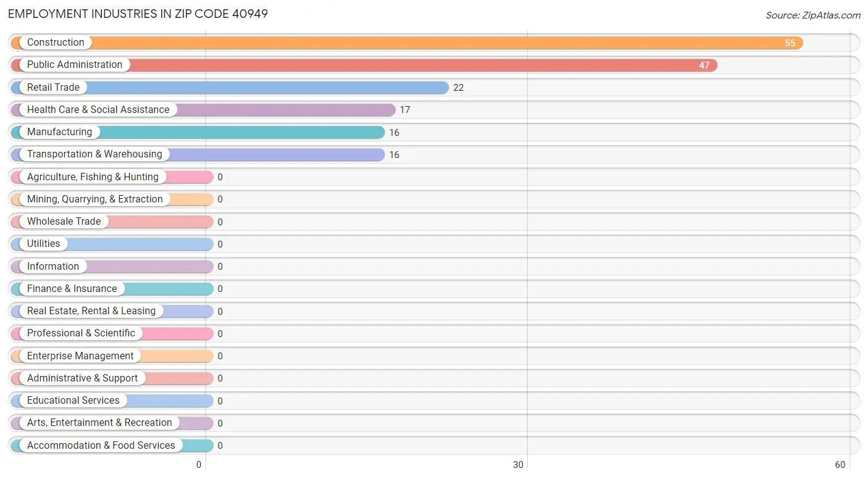Click the value 16 beside Manufacturing bar
The image size is (868, 479).
click(x=394, y=133)
